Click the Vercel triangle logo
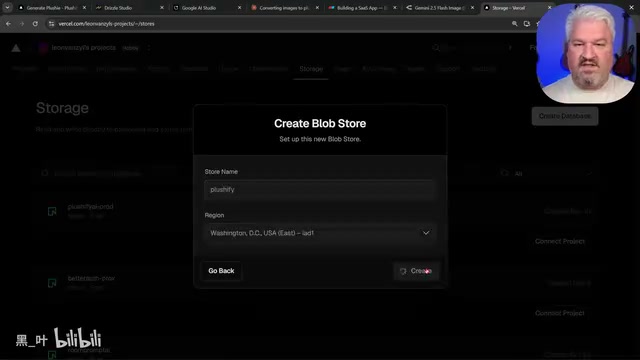 tap(16, 48)
